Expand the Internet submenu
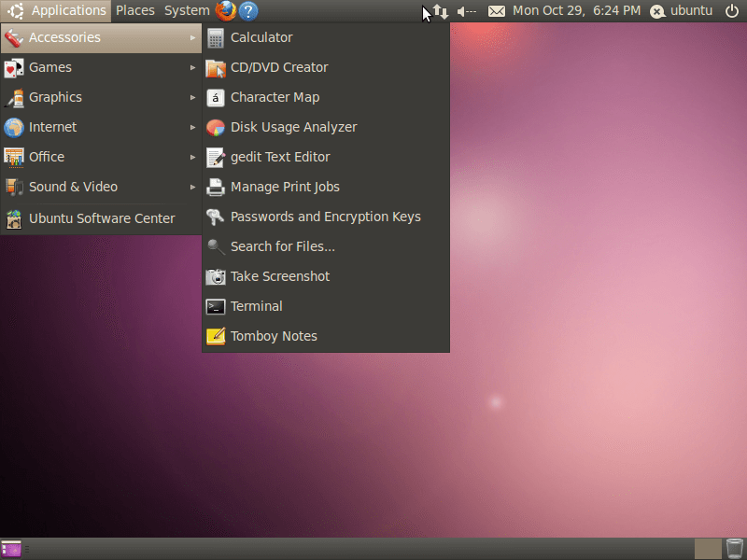Screen dimensions: 747x560 101,127
